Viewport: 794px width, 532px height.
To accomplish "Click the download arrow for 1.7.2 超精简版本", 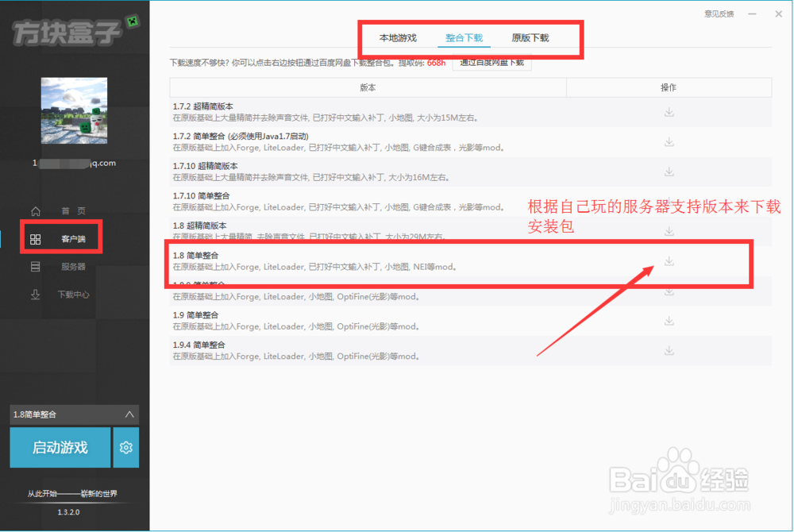I will click(669, 111).
